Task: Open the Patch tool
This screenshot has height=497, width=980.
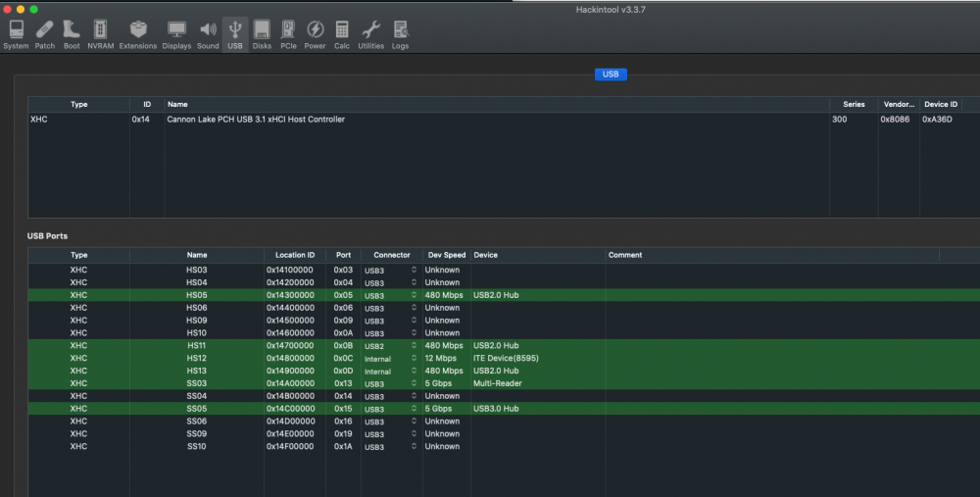Action: tap(44, 34)
